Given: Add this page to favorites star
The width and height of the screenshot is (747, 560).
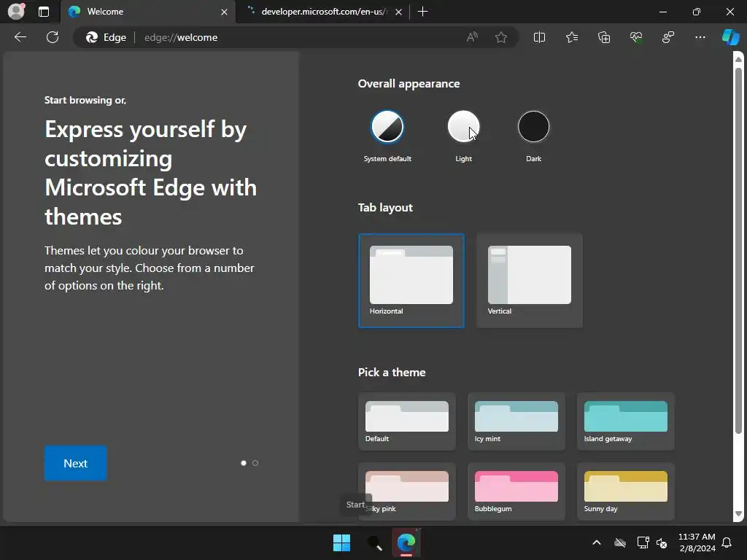Looking at the screenshot, I should point(500,37).
